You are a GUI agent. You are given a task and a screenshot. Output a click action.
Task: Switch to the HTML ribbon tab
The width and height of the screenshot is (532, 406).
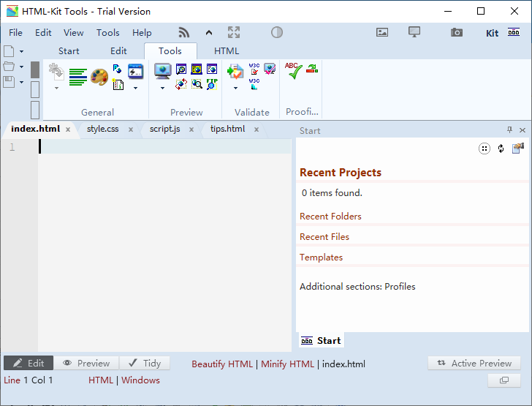pyautogui.click(x=227, y=51)
